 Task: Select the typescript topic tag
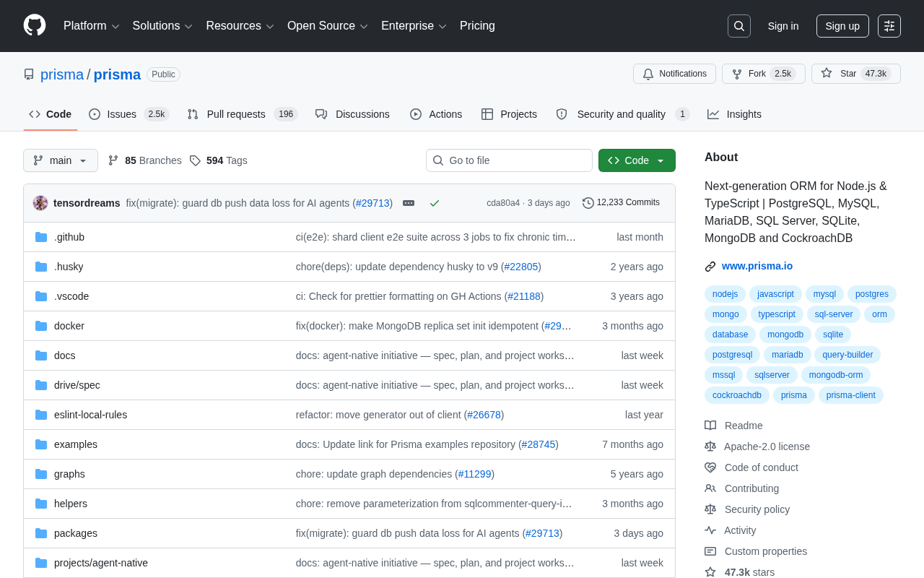coord(777,314)
